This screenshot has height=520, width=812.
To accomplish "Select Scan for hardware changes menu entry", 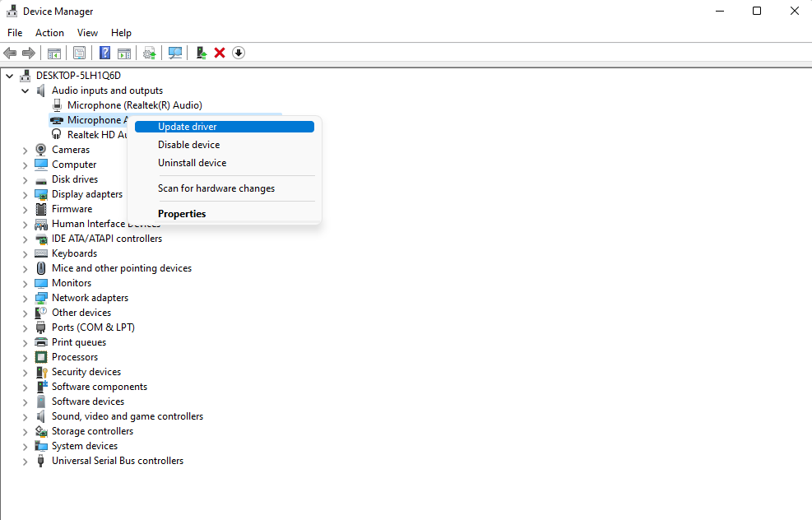I will (x=225, y=188).
